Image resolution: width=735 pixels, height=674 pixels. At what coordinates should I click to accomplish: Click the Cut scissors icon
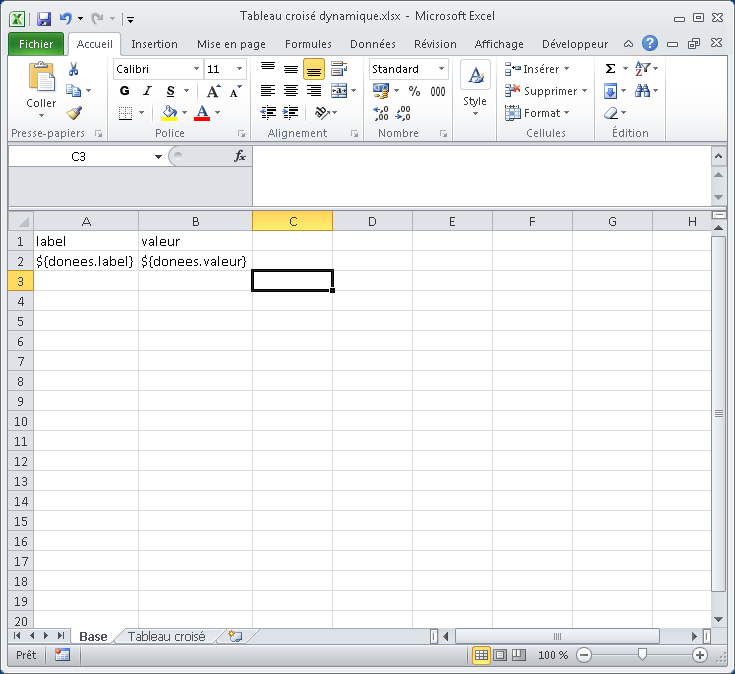click(x=74, y=69)
